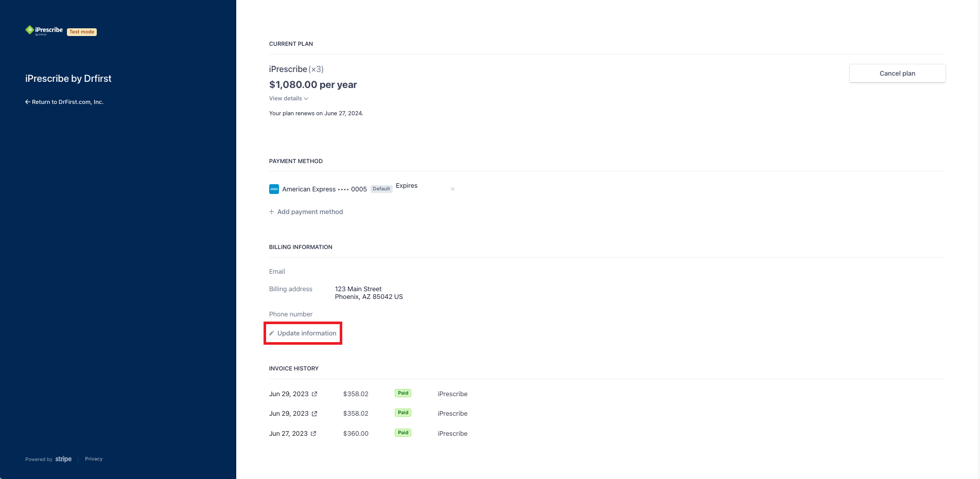Viewport: 980px width, 479px height.
Task: Click Update information link
Action: coord(307,333)
